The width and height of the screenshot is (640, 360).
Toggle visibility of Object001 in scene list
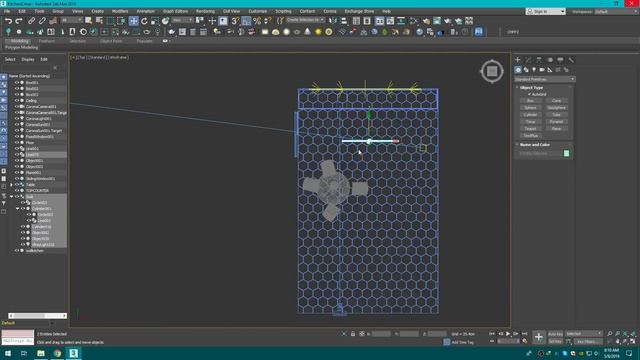17,160
